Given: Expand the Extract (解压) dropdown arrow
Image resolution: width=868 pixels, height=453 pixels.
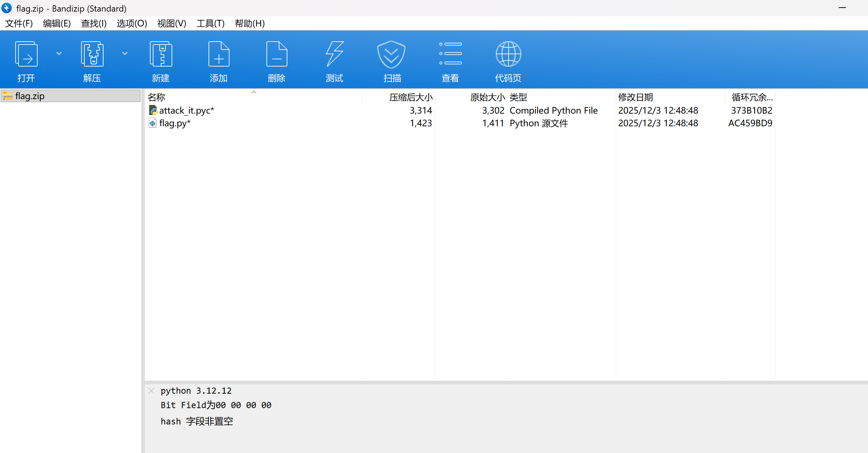Looking at the screenshot, I should 125,54.
